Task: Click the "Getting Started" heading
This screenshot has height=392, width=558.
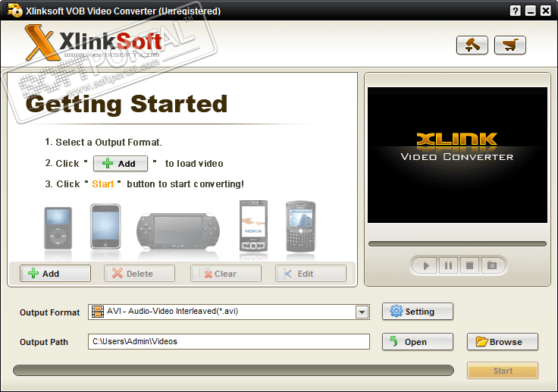Action: click(x=127, y=104)
